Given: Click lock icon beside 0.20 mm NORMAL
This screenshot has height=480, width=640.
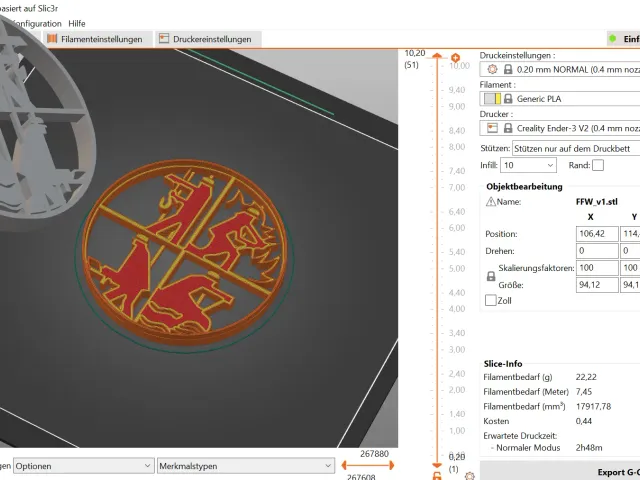Looking at the screenshot, I should click(x=508, y=69).
